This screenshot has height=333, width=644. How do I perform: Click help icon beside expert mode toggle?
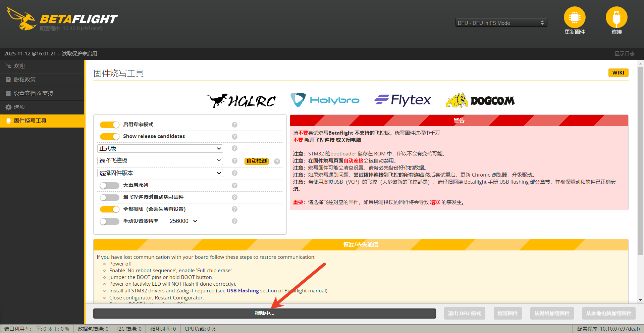point(234,125)
